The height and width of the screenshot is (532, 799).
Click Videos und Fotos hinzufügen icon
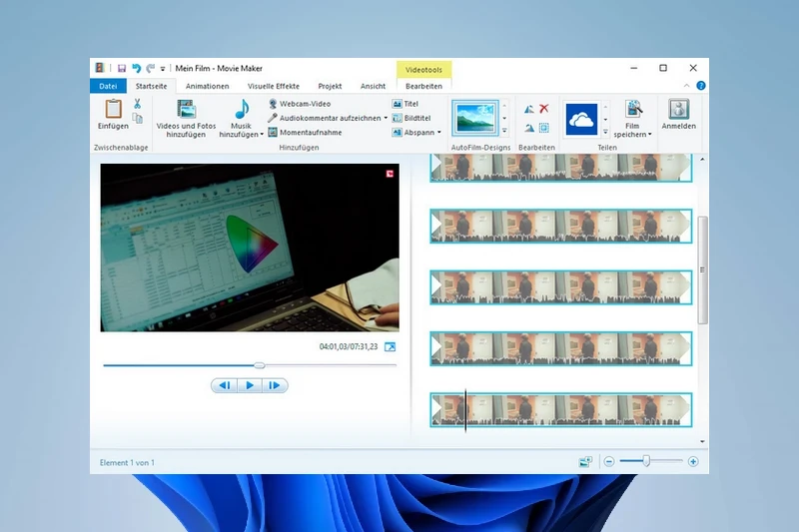click(x=186, y=110)
